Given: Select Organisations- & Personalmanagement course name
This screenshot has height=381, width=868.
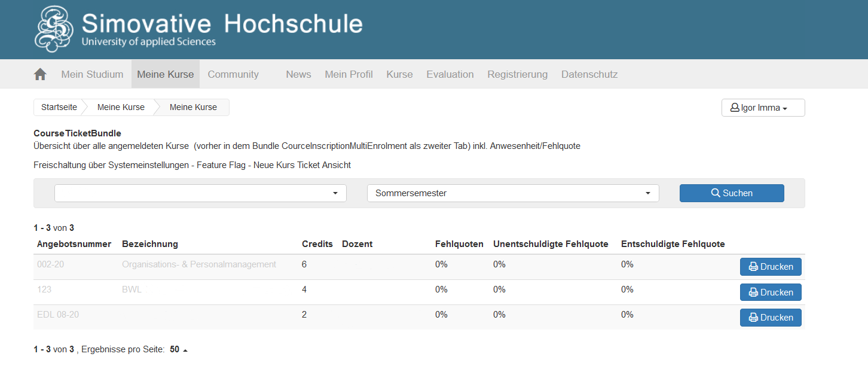Looking at the screenshot, I should click(x=199, y=264).
